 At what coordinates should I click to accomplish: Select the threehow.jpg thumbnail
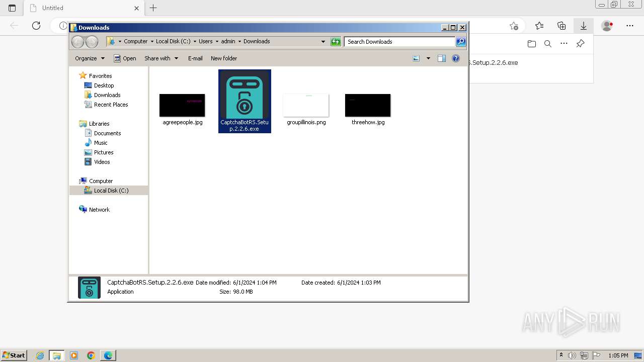[368, 105]
